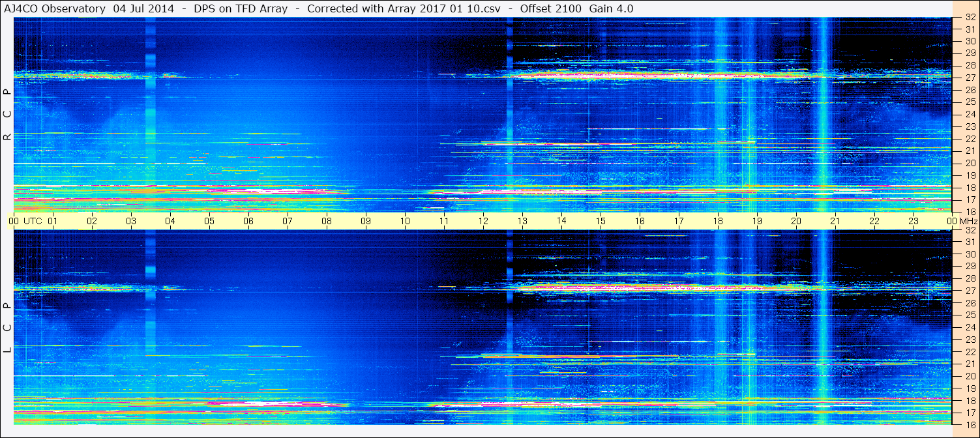Viewport: 980px width, 438px height.
Task: Click the 12 UTC time axis marker
Action: (483, 221)
